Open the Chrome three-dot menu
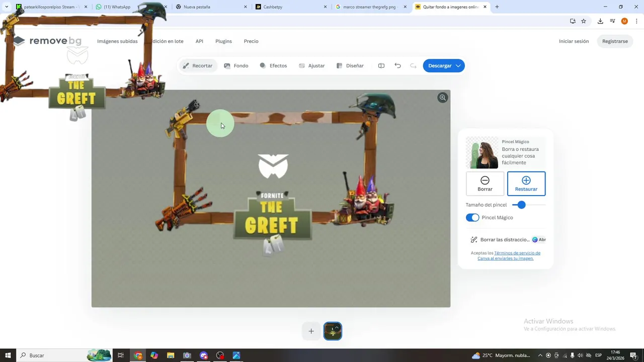644x362 pixels. tap(637, 21)
